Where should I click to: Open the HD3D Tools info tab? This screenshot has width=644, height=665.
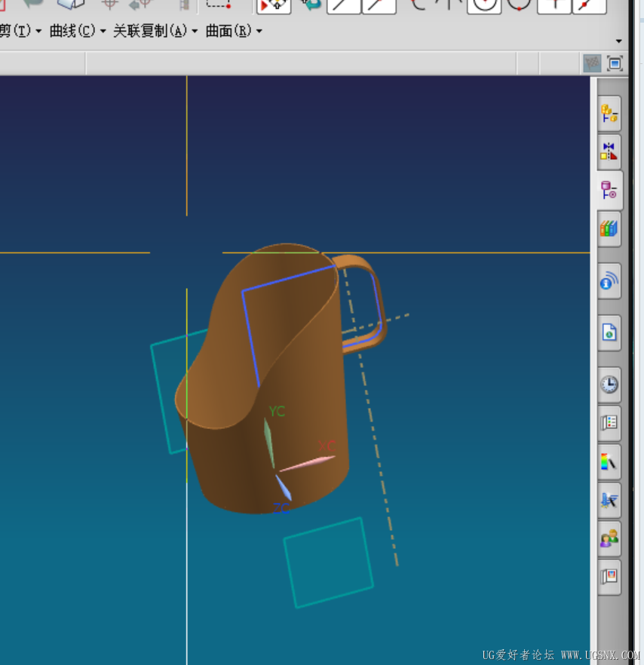pyautogui.click(x=609, y=281)
